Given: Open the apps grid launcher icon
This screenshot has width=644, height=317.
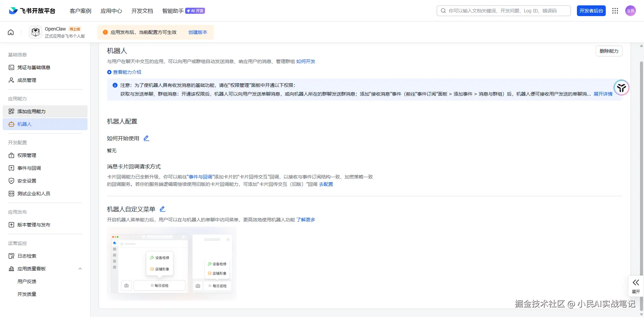Looking at the screenshot, I should click(615, 11).
